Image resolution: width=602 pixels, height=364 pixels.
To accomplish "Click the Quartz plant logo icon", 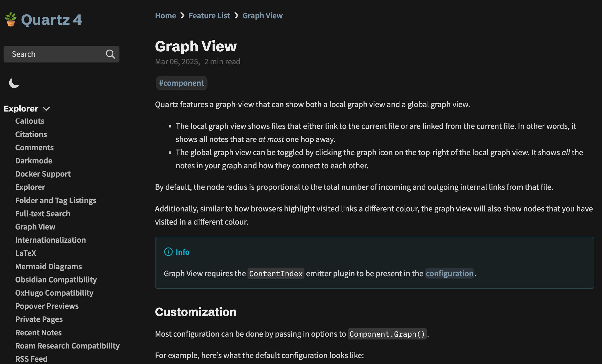I will coord(11,20).
